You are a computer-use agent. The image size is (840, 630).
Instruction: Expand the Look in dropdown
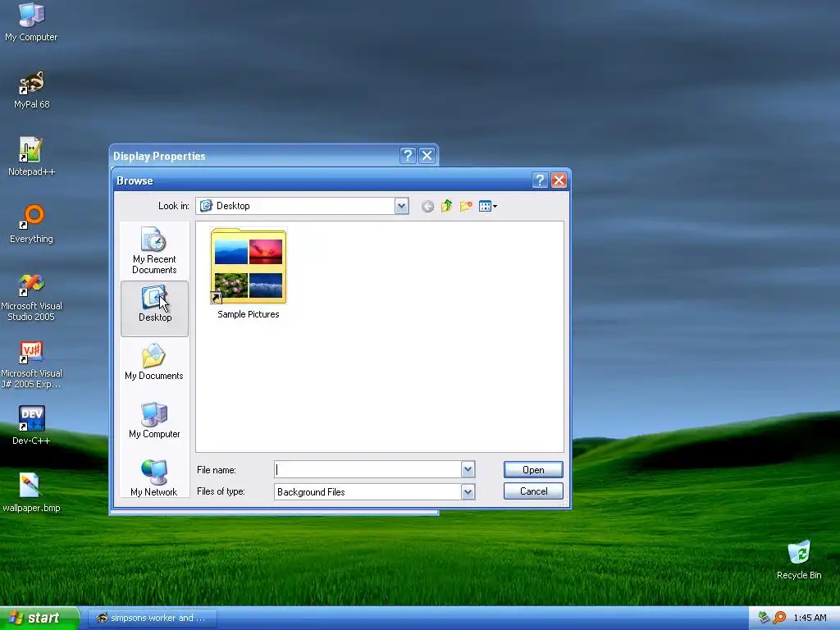pyautogui.click(x=401, y=206)
